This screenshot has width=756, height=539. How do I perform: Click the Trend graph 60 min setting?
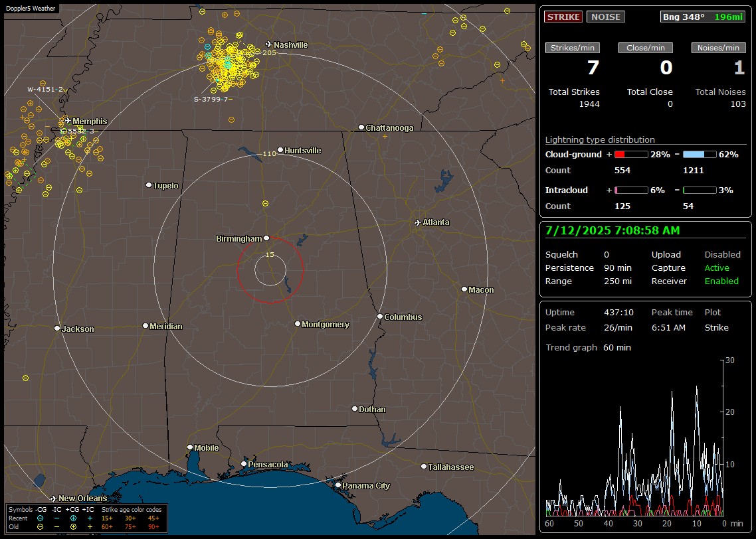tap(617, 348)
